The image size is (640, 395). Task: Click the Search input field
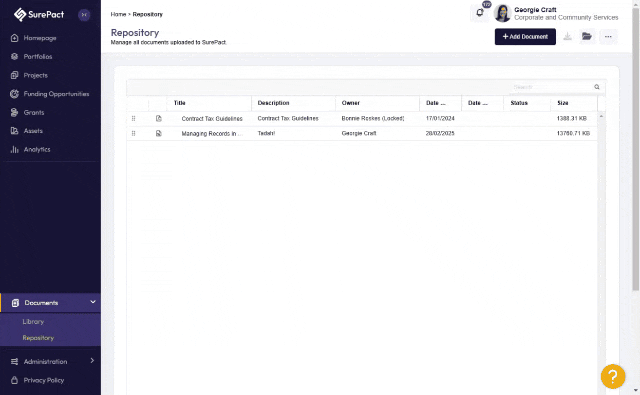pyautogui.click(x=551, y=87)
